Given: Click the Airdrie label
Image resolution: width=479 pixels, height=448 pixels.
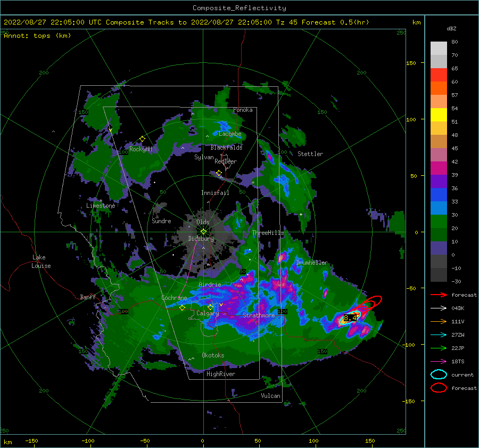Looking at the screenshot, I should pyautogui.click(x=210, y=284).
